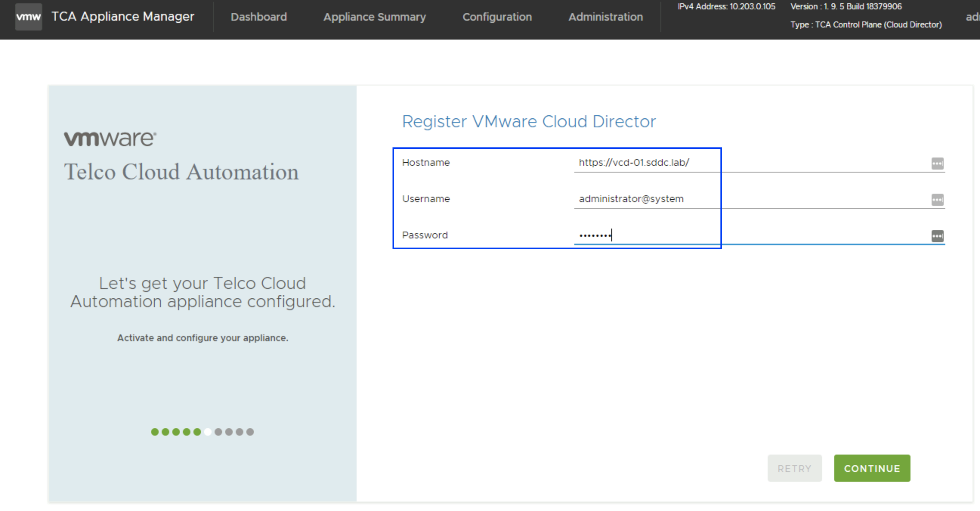Click the Username field autofill icon
Image resolution: width=980 pixels, height=511 pixels.
click(937, 200)
